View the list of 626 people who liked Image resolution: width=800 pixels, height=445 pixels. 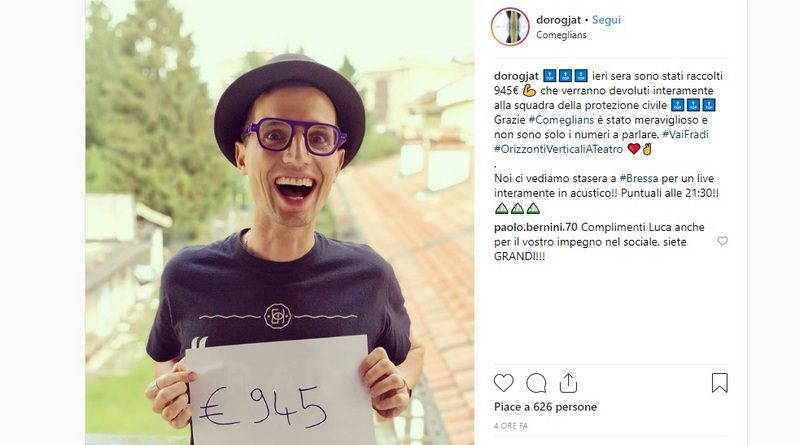[545, 407]
